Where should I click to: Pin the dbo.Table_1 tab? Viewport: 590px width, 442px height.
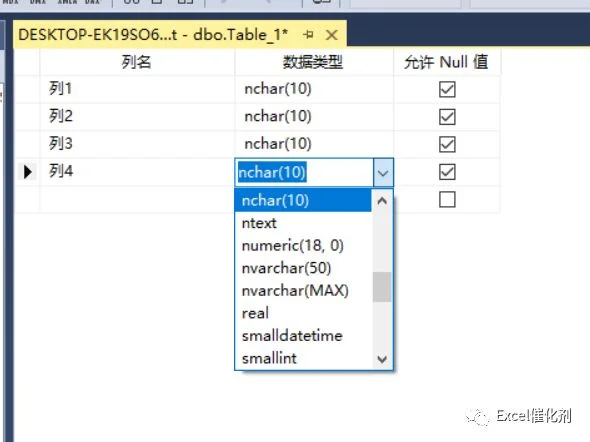pos(309,35)
